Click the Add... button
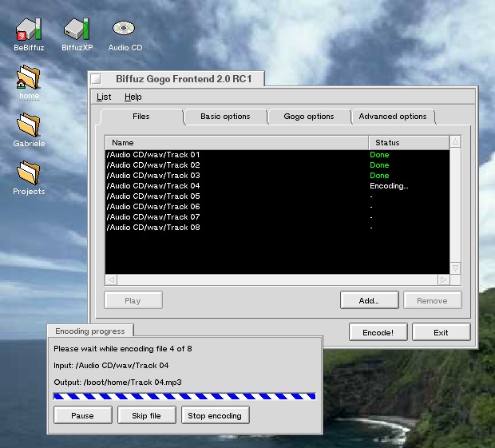This screenshot has width=495, height=448. coord(369,300)
